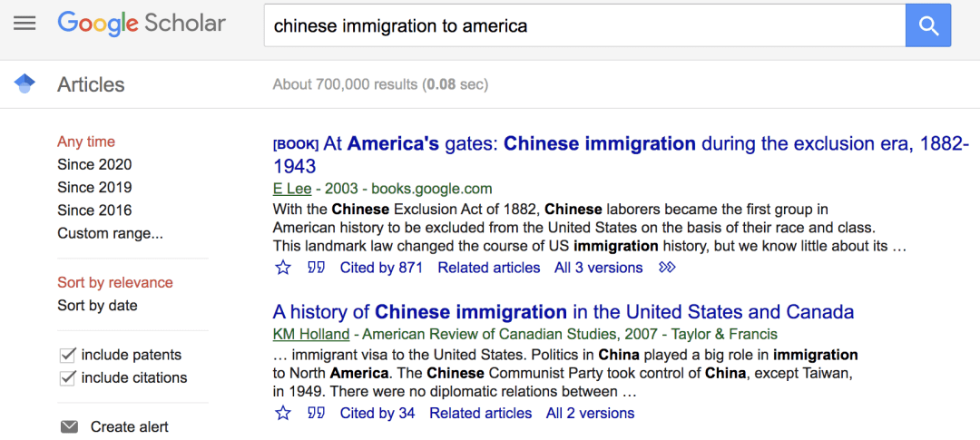Open author profile link for KM Holland

click(311, 334)
